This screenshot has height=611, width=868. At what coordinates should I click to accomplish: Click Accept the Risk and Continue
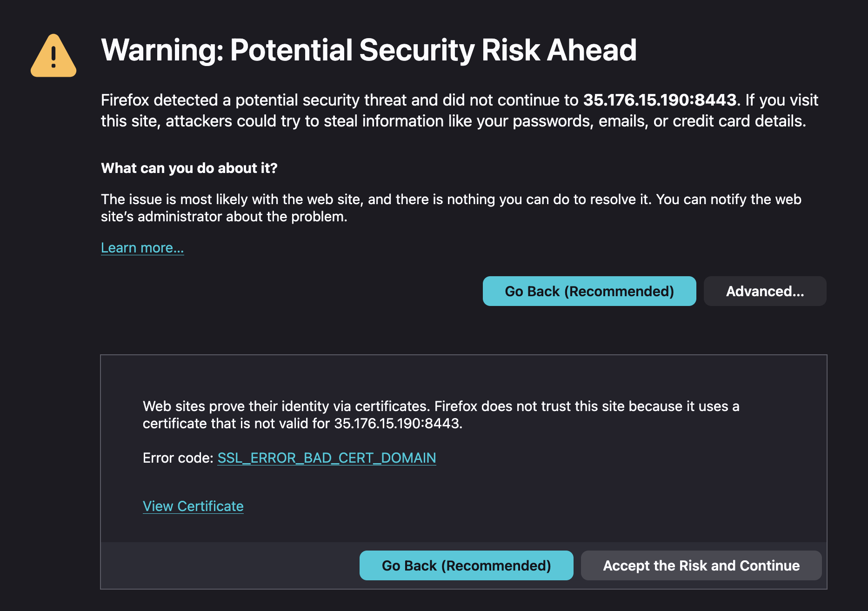701,565
